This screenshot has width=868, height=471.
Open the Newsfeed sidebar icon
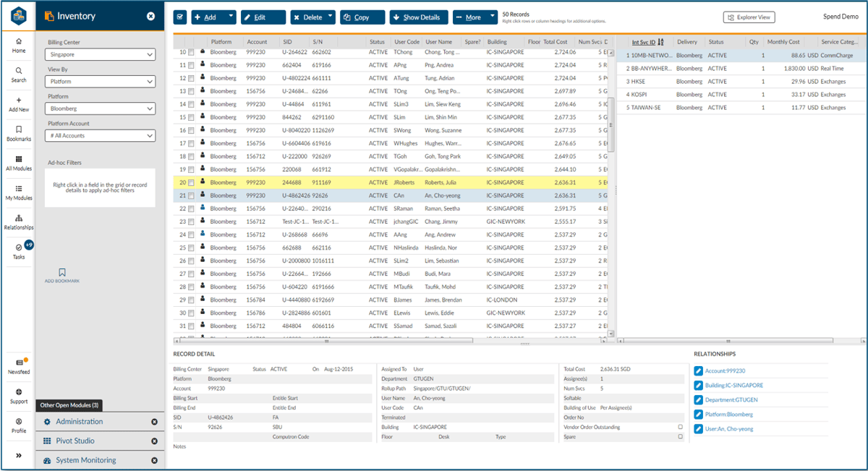coord(19,362)
